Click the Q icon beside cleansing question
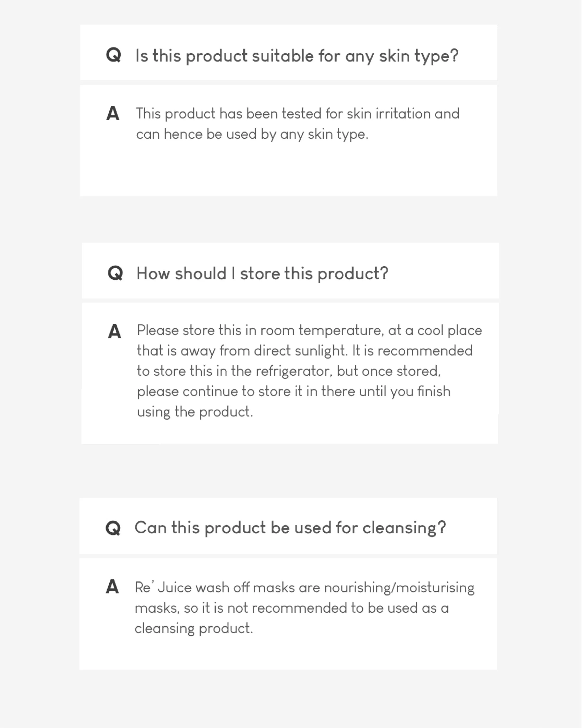The height and width of the screenshot is (728, 582). click(113, 528)
